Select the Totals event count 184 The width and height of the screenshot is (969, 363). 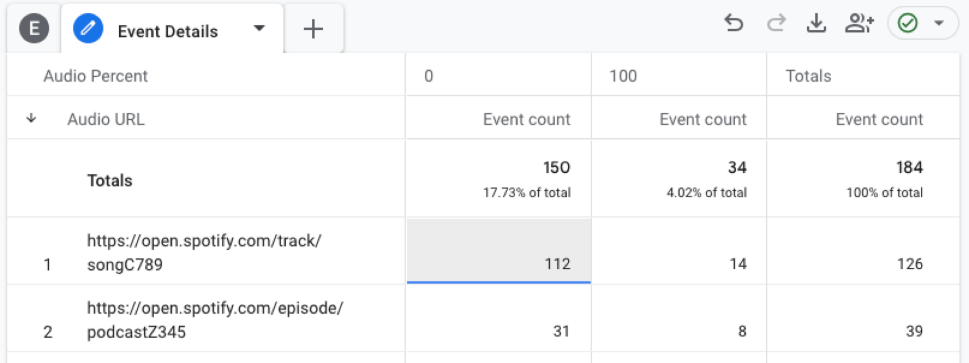(909, 167)
